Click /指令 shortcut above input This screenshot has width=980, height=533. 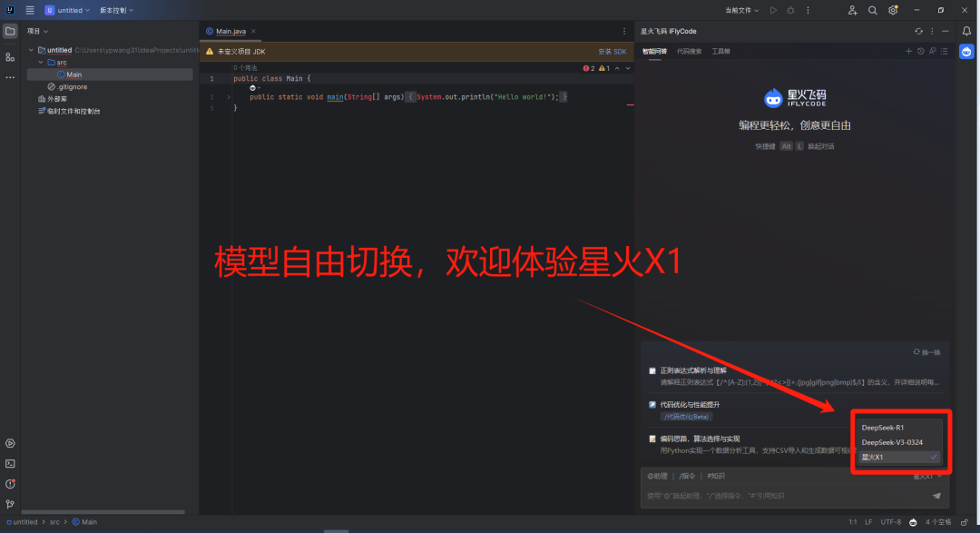[687, 476]
